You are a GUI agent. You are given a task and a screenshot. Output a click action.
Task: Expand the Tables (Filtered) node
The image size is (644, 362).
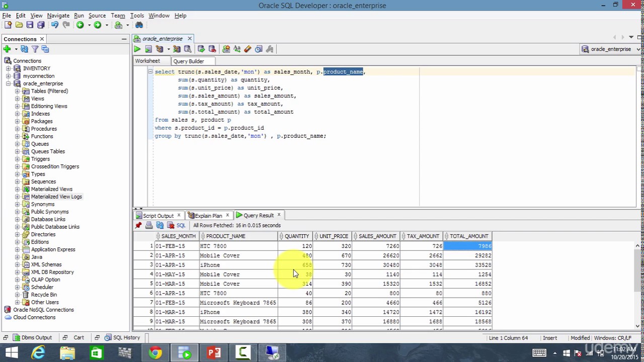tap(17, 91)
